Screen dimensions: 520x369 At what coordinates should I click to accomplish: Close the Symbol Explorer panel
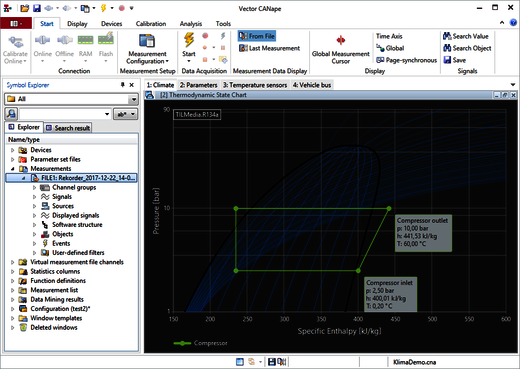point(132,85)
